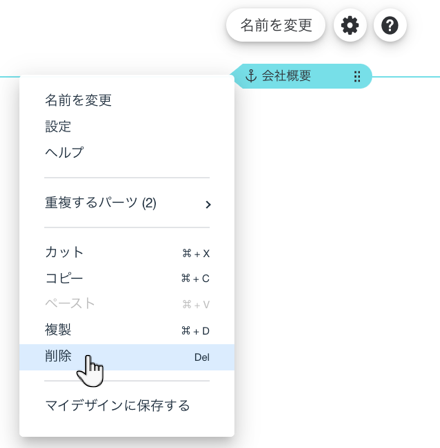Open settings via the gear icon

pyautogui.click(x=350, y=25)
